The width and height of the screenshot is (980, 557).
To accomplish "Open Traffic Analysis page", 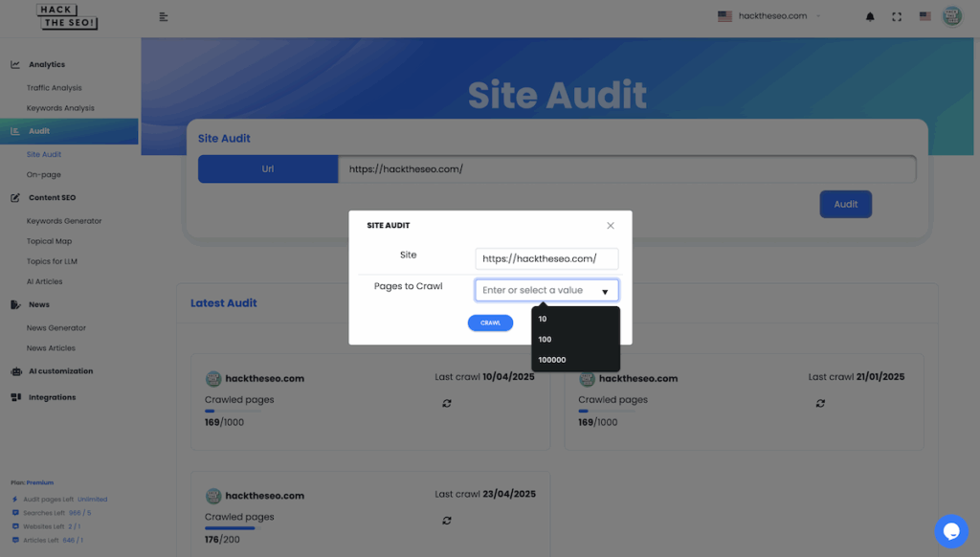I will point(54,88).
